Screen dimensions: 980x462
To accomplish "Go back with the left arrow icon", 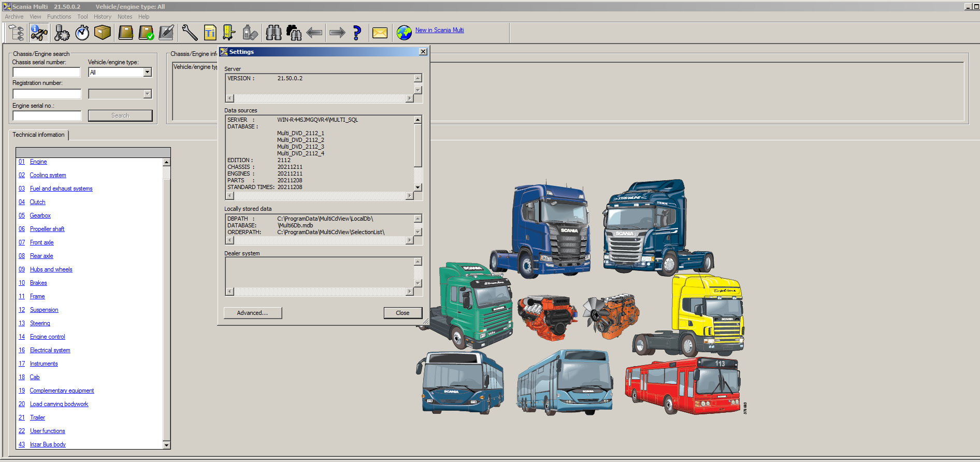I will click(314, 33).
